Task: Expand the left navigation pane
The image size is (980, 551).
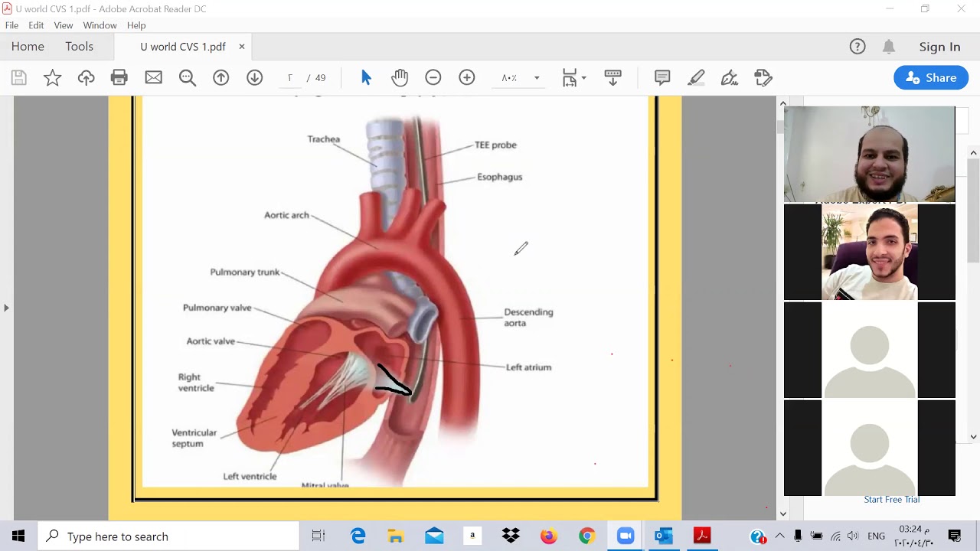Action: [6, 308]
